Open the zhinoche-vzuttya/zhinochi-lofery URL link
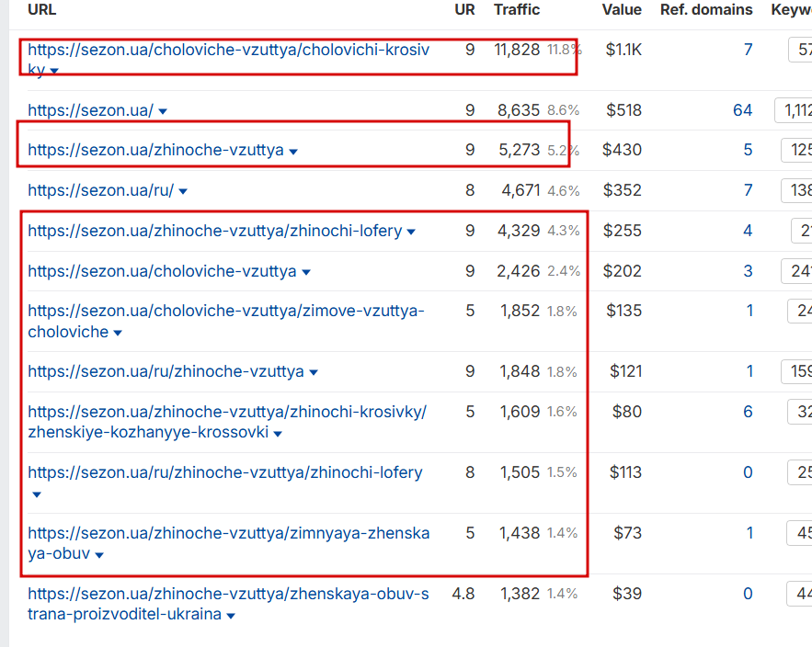 point(215,231)
